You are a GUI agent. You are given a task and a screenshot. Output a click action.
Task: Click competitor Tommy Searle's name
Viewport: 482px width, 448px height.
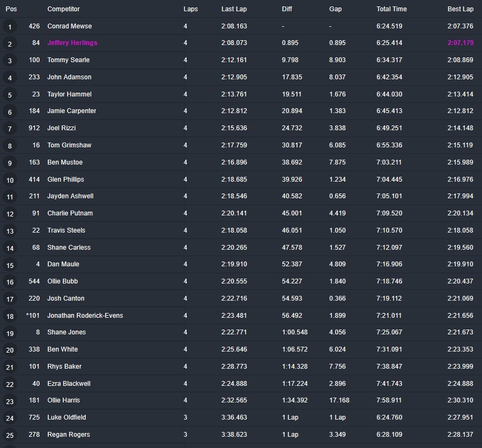[x=68, y=60]
